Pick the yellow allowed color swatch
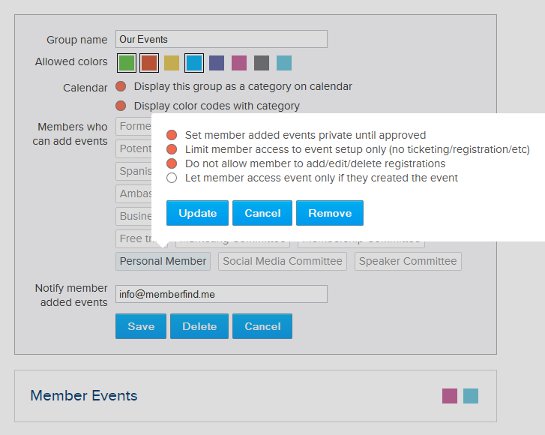This screenshot has height=435, width=545. point(171,63)
